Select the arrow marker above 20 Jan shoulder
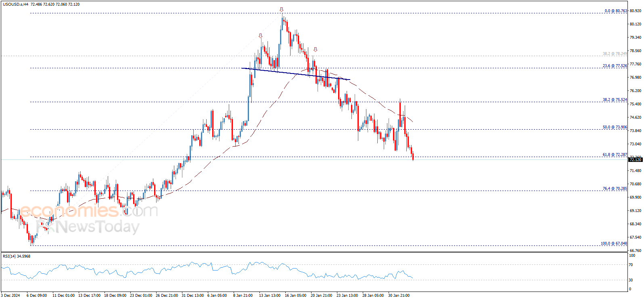This screenshot has height=300, width=644. [x=316, y=49]
